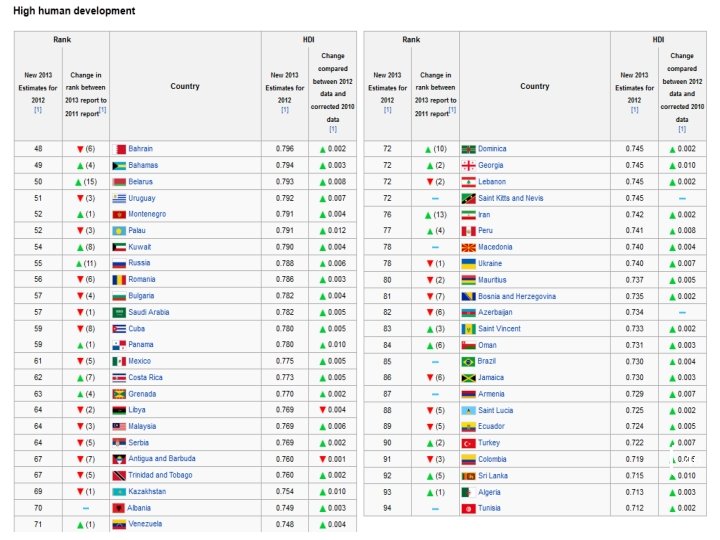Viewport: 720px width, 540px height.
Task: Click the Saudi Arabia flag icon
Action: click(x=119, y=313)
